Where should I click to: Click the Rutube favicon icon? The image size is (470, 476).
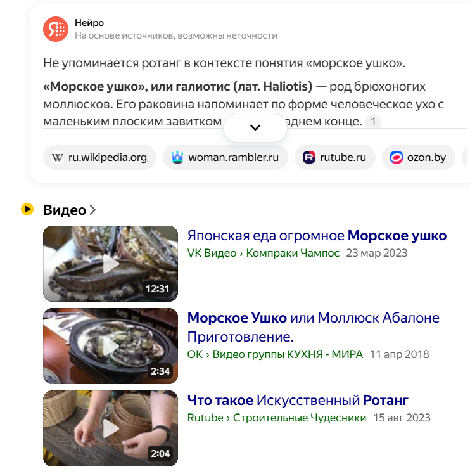coord(309,157)
